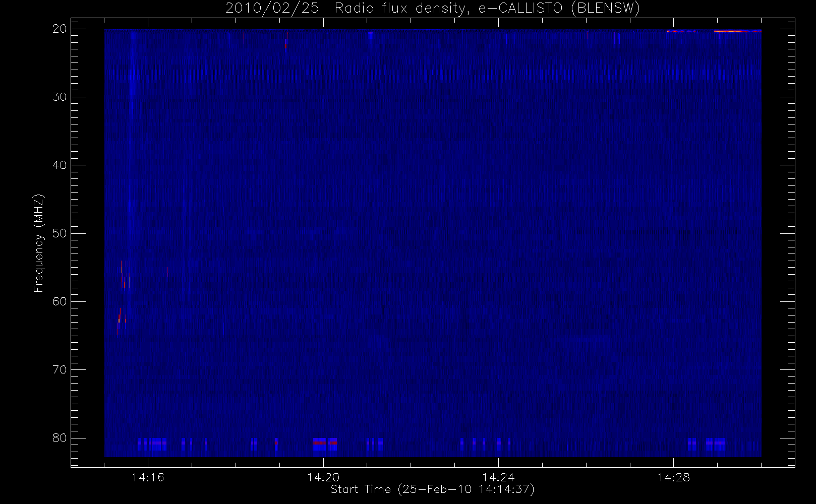Click the x-axis time label '14:28'
The height and width of the screenshot is (504, 816).
(674, 477)
